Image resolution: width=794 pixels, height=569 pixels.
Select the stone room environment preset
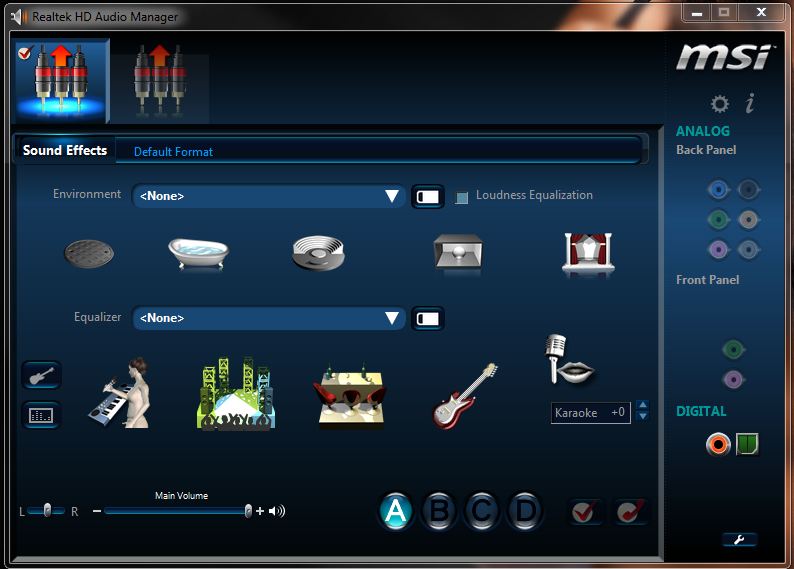(458, 252)
